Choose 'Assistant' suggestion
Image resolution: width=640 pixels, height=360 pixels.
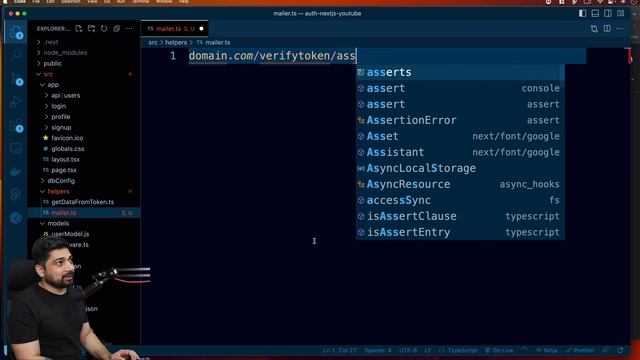coord(460,152)
